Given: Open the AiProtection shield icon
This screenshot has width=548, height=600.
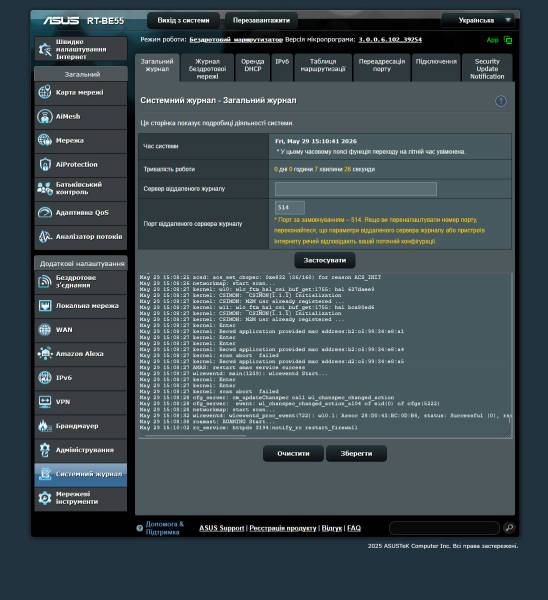Looking at the screenshot, I should [45, 165].
